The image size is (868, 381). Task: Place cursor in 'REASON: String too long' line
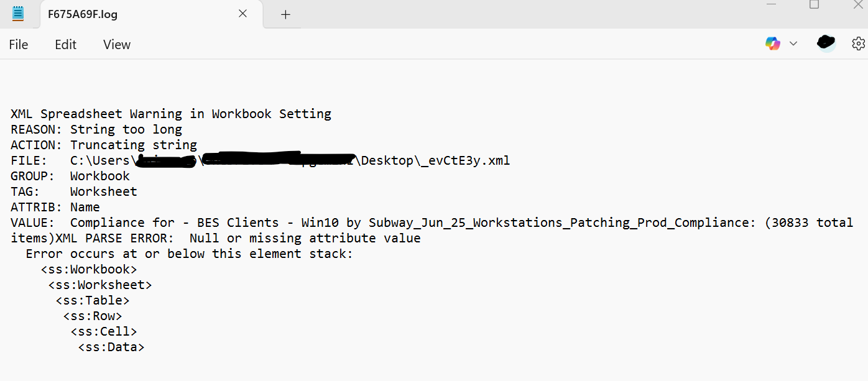tap(96, 130)
